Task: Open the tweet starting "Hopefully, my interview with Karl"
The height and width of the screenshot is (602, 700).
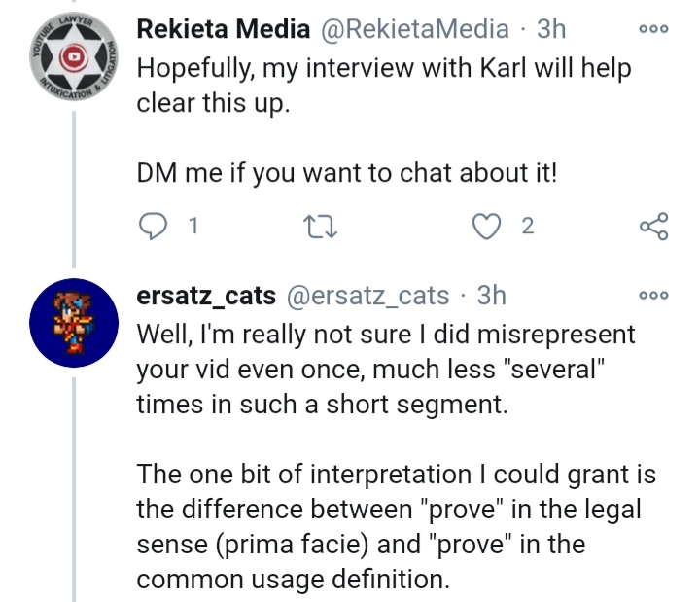Action: pyautogui.click(x=384, y=86)
